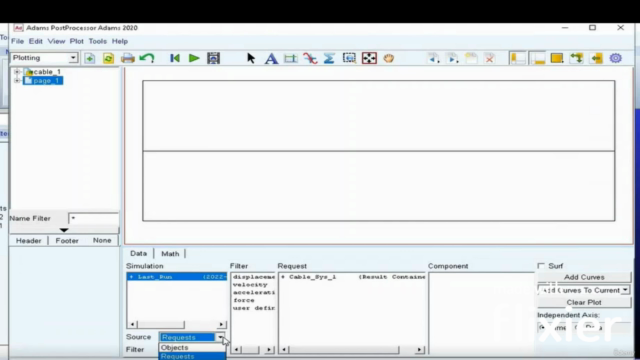640x360 pixels.
Task: Click the Name Filter input field
Action: click(94, 218)
